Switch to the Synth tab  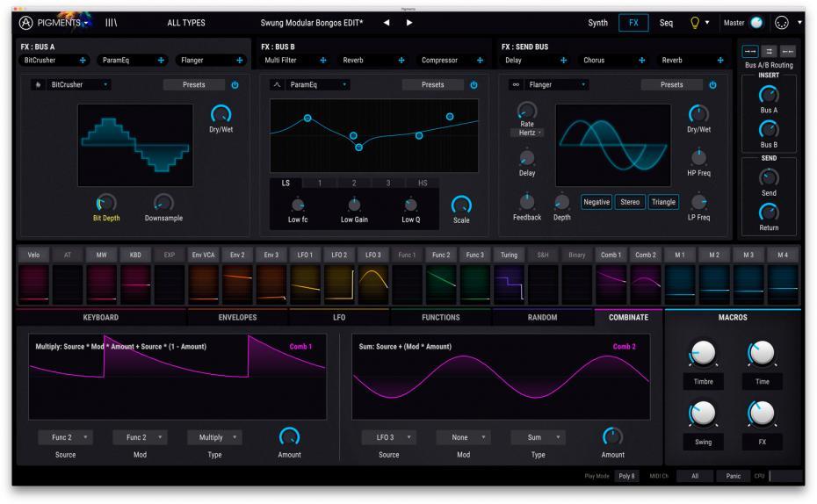pos(597,23)
